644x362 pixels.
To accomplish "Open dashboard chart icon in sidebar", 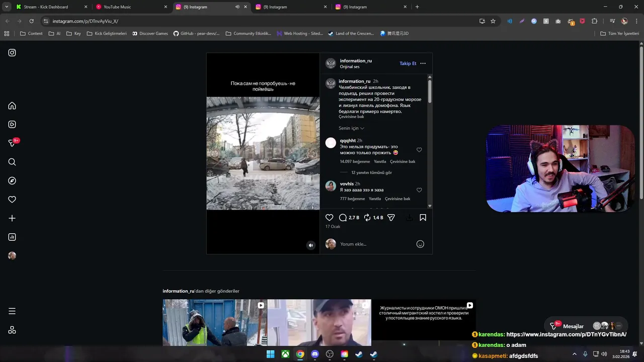I will point(12,237).
